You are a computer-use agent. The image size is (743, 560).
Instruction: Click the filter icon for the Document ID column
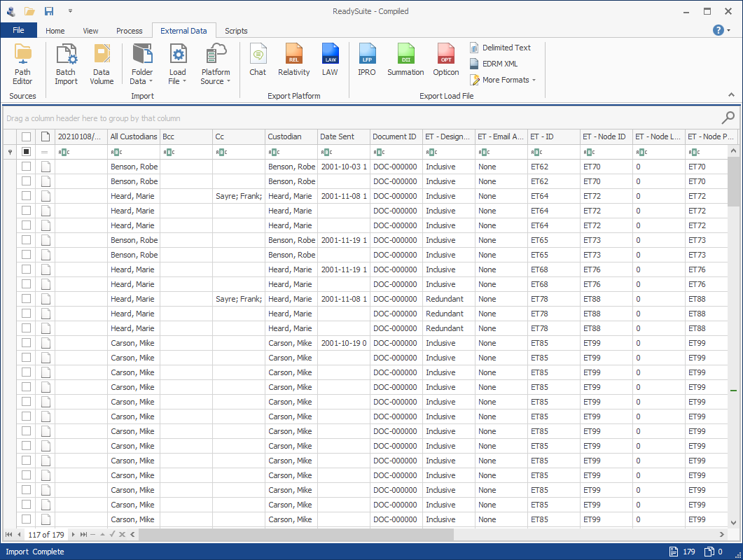point(379,152)
